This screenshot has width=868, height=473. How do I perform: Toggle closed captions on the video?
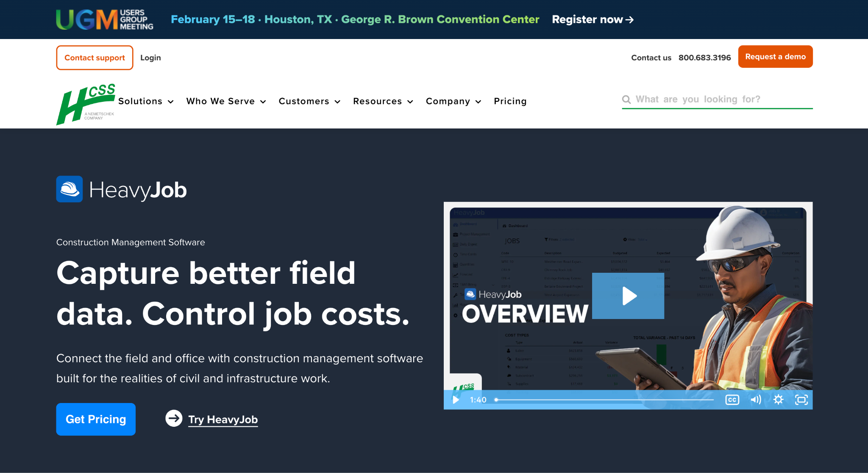(x=732, y=400)
